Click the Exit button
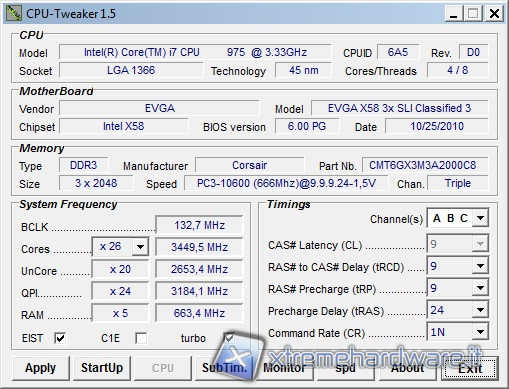The height and width of the screenshot is (389, 509). 470,368
